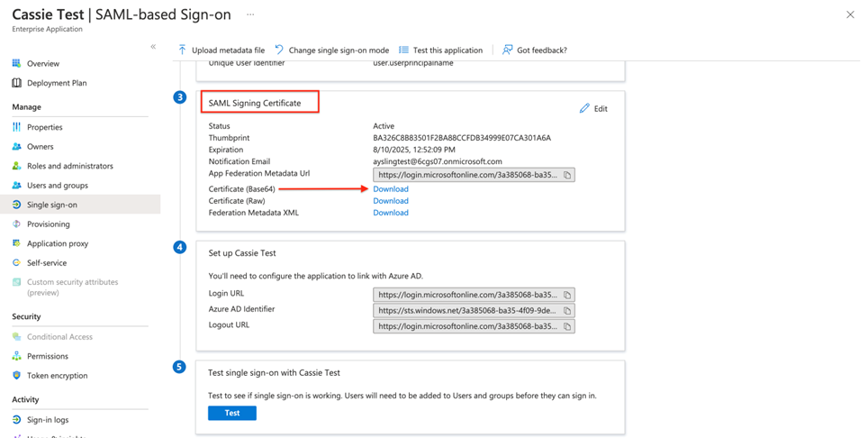868x438 pixels.
Task: Copy the Login URL value
Action: pos(567,295)
